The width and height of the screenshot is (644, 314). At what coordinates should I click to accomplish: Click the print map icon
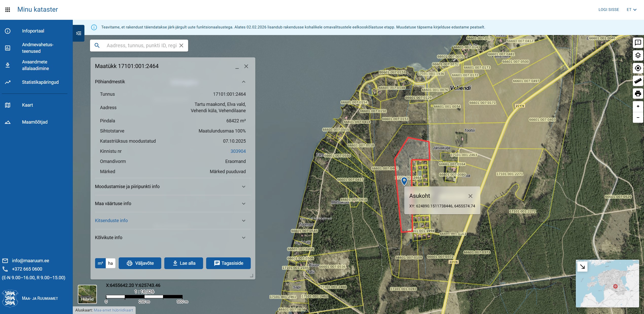coord(638,94)
